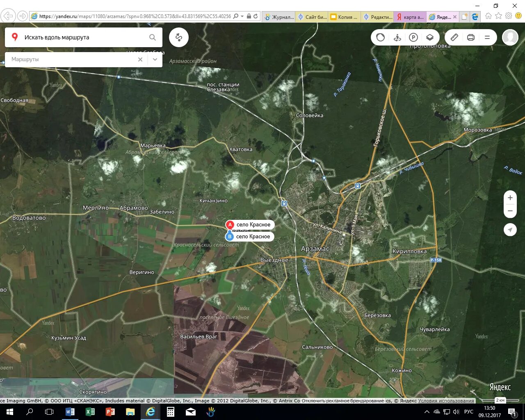Click the browser forward button

pos(23,16)
